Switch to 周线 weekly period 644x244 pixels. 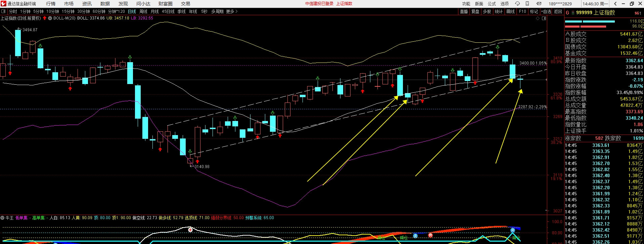[143, 11]
